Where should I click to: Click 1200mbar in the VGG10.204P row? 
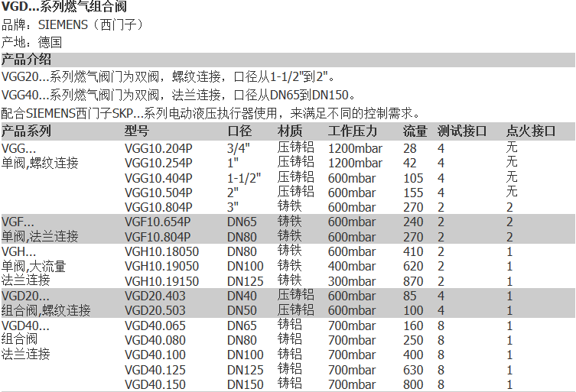[x=355, y=148]
